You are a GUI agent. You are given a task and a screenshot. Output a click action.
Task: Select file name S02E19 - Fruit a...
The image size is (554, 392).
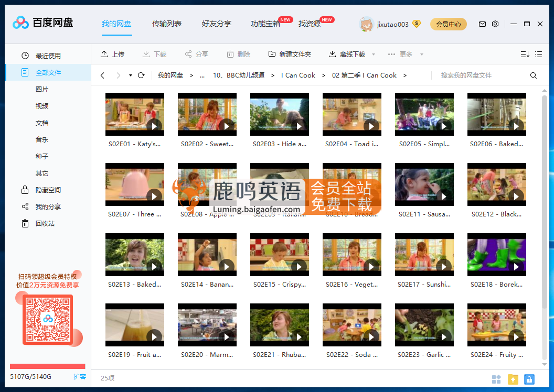pyautogui.click(x=135, y=355)
